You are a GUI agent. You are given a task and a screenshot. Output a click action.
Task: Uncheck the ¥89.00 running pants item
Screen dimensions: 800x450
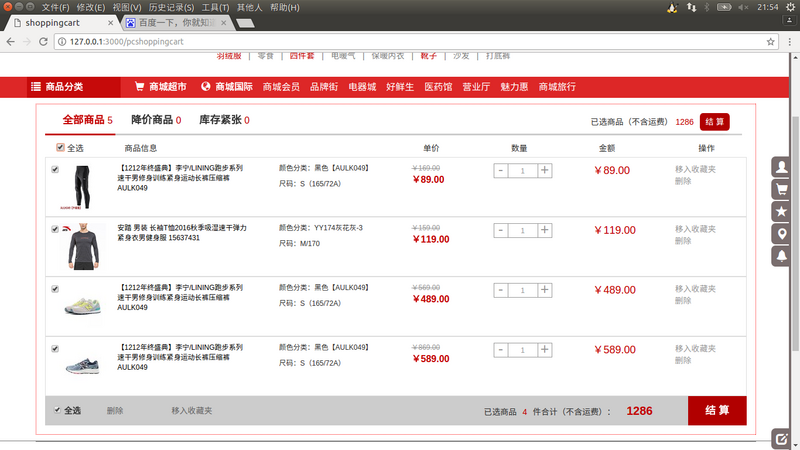pyautogui.click(x=55, y=169)
